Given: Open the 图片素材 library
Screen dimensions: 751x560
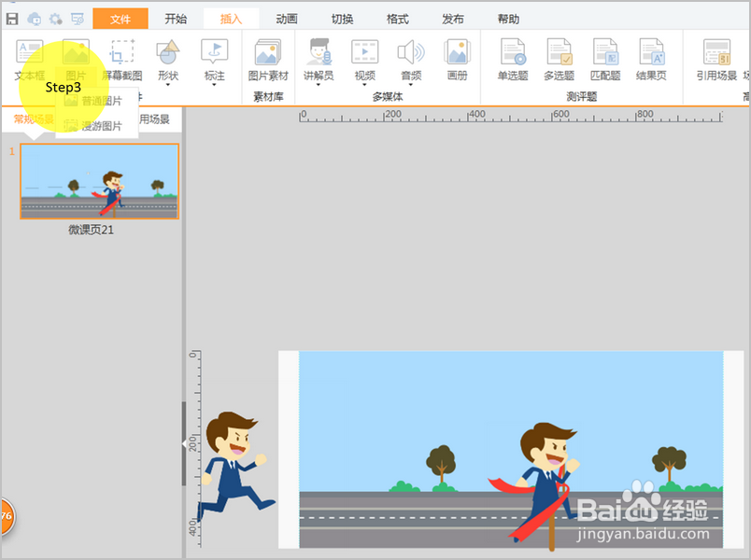Looking at the screenshot, I should click(x=268, y=61).
